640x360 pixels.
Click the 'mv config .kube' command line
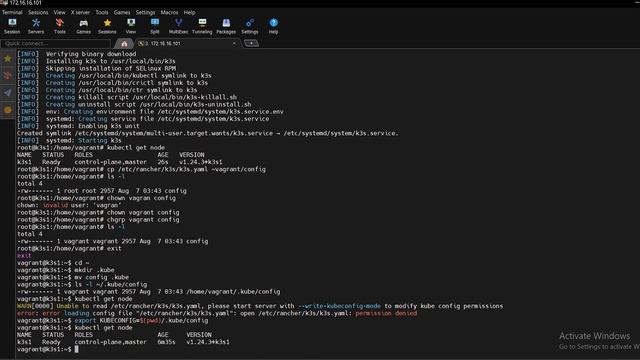[73, 278]
